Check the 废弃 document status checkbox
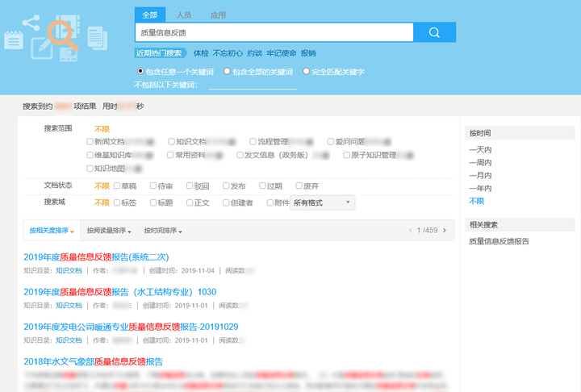Screen dimensions: 581x392 click(x=299, y=186)
